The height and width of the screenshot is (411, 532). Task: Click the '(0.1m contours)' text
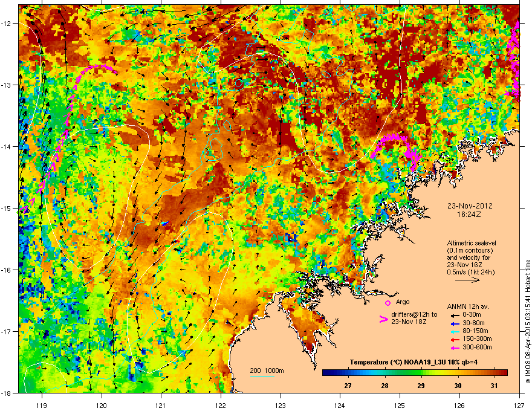pyautogui.click(x=470, y=250)
